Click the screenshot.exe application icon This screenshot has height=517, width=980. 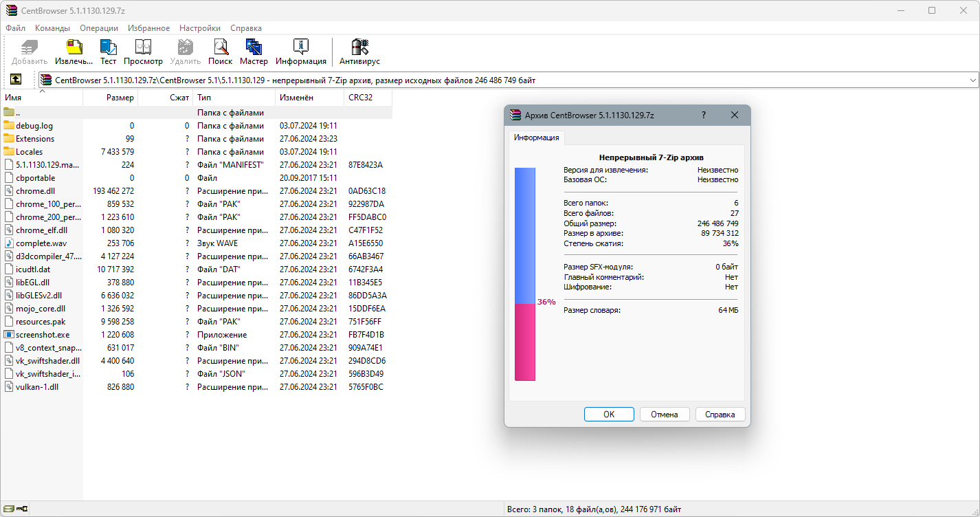[x=9, y=334]
